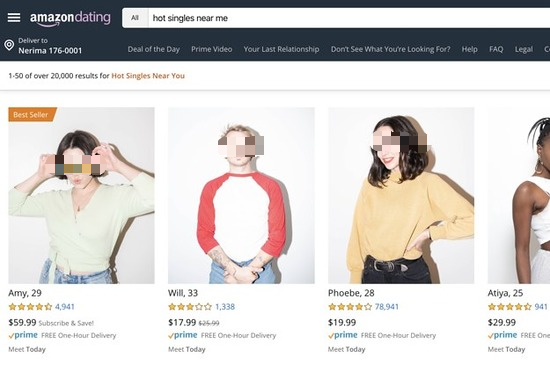The height and width of the screenshot is (365, 550).
Task: Open Your Last Relationship menu item
Action: pyautogui.click(x=281, y=49)
